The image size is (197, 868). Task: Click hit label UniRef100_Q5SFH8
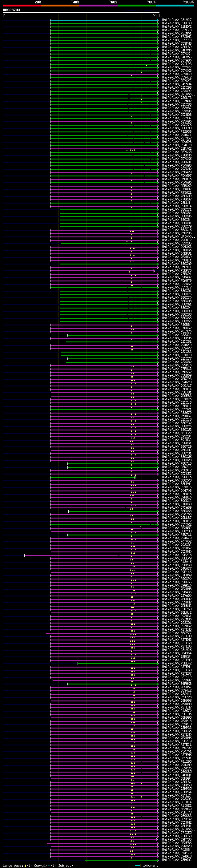[x=177, y=43]
